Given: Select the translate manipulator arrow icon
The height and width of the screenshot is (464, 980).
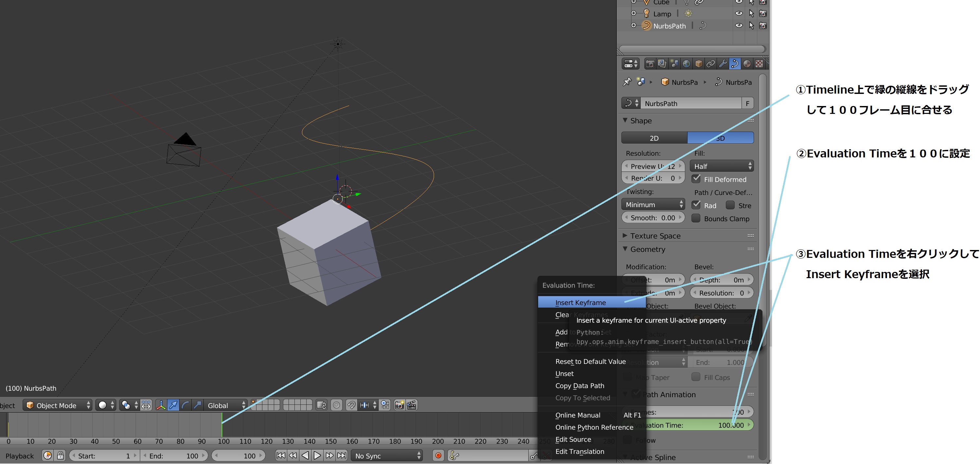Looking at the screenshot, I should tap(173, 405).
